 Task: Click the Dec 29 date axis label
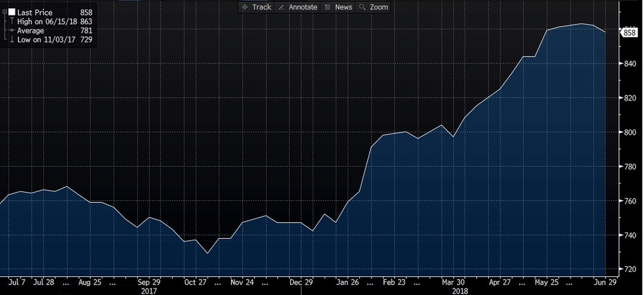[x=301, y=282]
